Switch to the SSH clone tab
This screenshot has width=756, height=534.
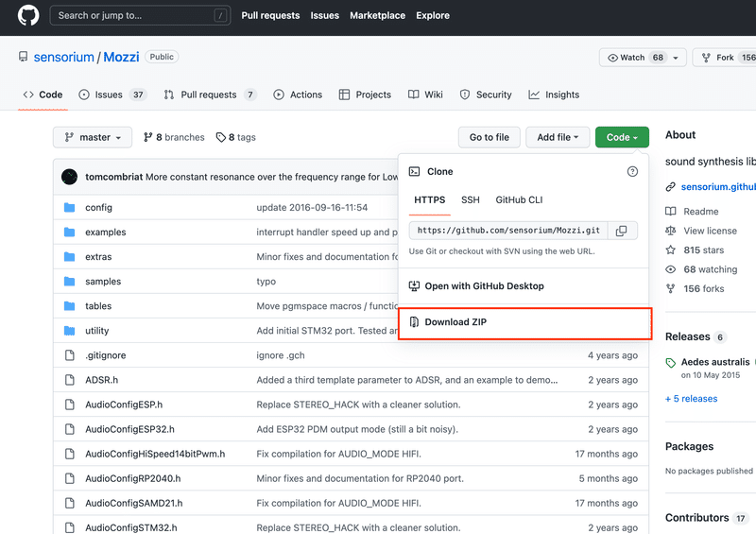point(471,200)
